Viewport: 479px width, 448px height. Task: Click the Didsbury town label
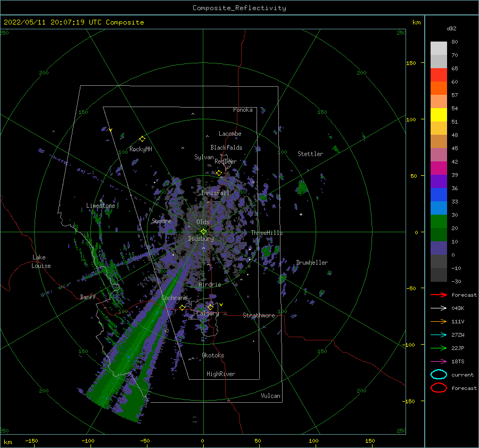(x=201, y=239)
